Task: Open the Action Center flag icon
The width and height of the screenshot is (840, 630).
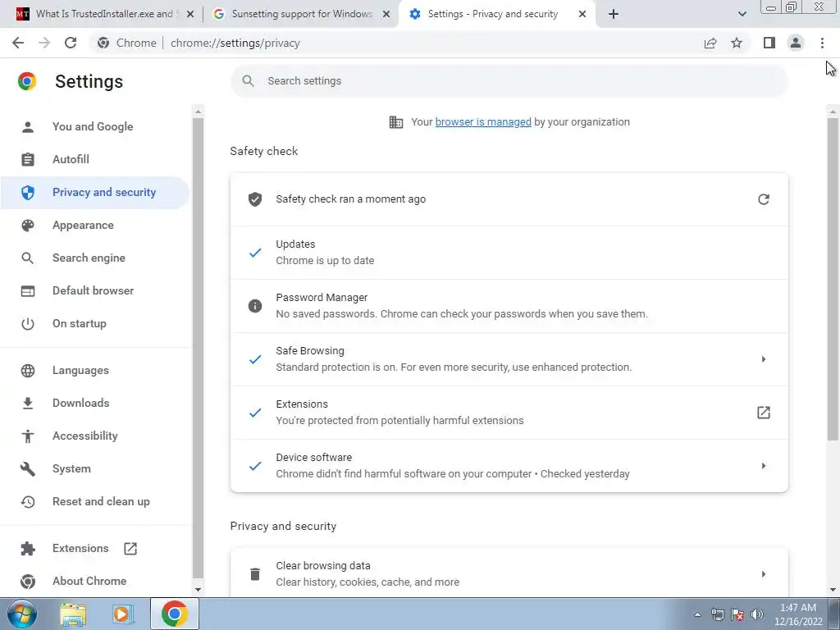Action: point(737,614)
